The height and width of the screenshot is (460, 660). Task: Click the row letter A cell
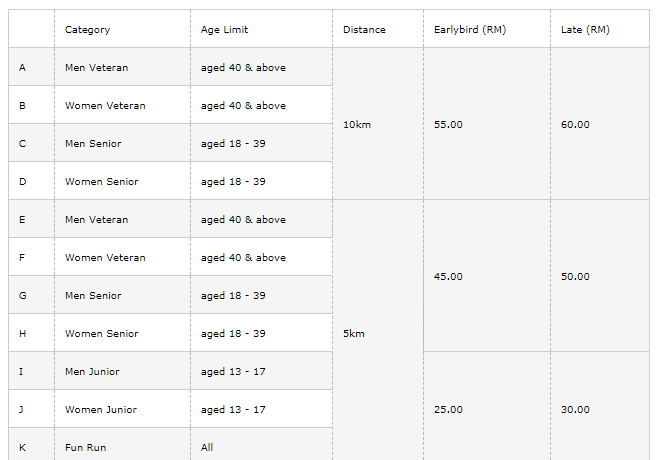point(22,68)
